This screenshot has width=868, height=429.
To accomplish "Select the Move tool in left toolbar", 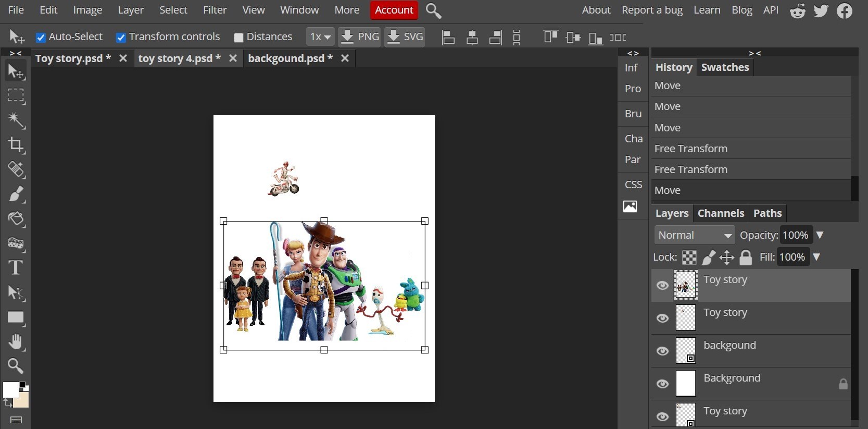I will click(16, 71).
